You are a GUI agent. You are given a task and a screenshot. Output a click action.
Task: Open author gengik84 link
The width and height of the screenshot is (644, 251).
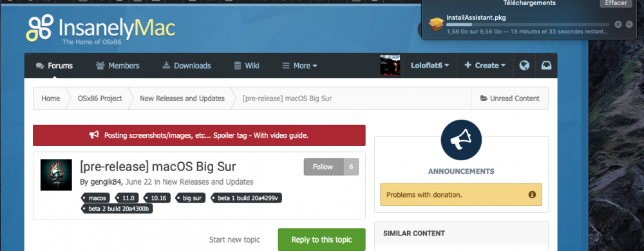(107, 181)
